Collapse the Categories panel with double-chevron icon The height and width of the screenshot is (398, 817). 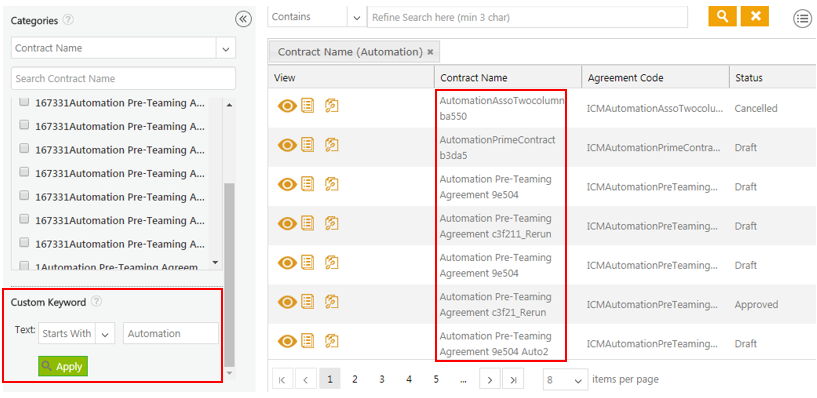click(243, 20)
